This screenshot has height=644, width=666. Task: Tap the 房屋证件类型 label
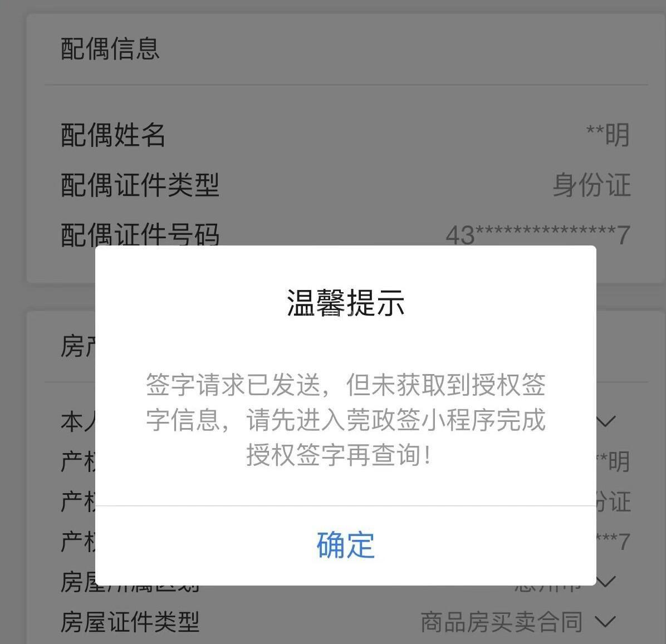130,622
